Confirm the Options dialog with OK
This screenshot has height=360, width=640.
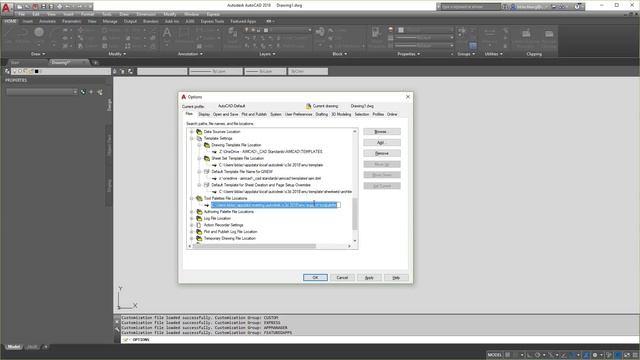[315, 278]
